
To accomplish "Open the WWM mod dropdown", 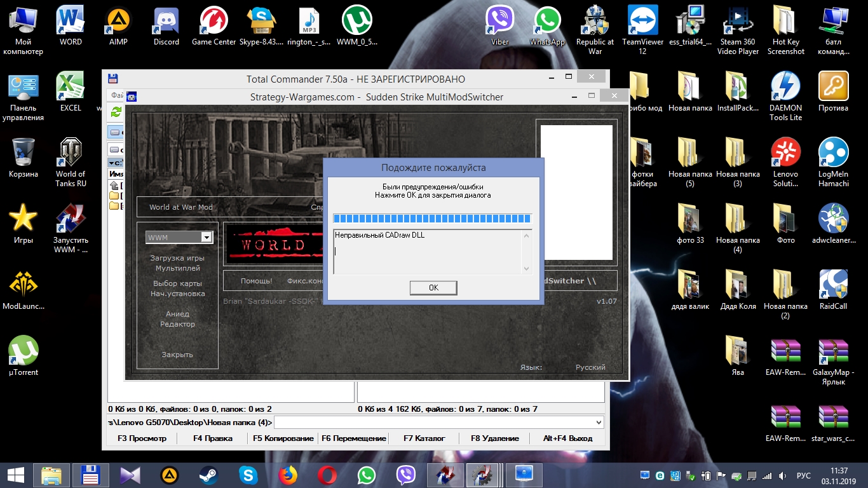I will pyautogui.click(x=206, y=237).
